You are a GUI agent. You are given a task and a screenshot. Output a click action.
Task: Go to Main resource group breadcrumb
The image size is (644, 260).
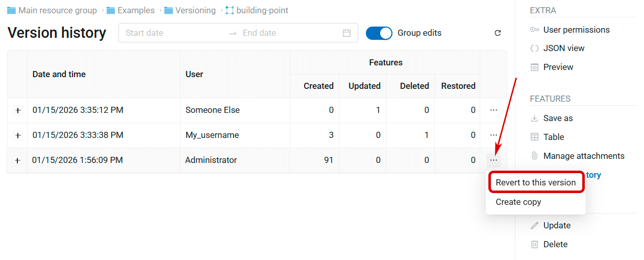(x=57, y=10)
